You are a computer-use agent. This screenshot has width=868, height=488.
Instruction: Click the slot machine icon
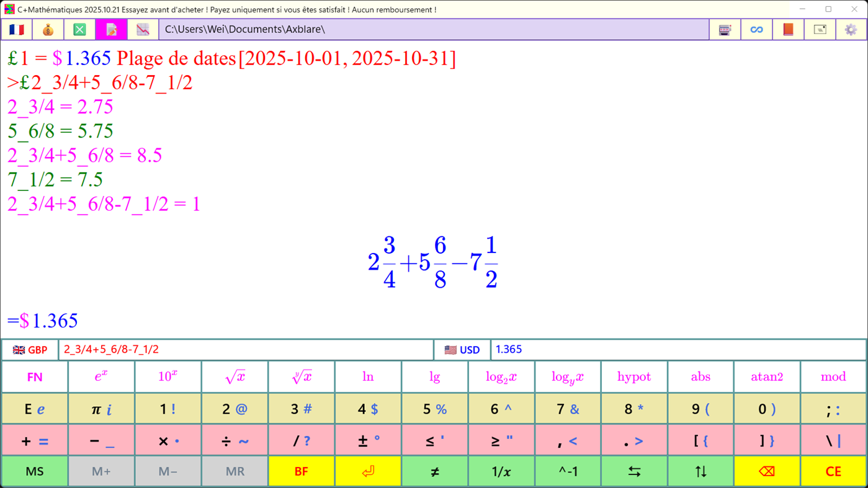(725, 29)
